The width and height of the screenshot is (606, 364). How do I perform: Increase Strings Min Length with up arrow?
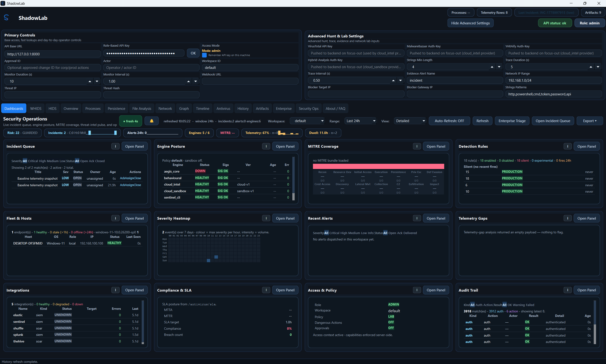pyautogui.click(x=492, y=67)
